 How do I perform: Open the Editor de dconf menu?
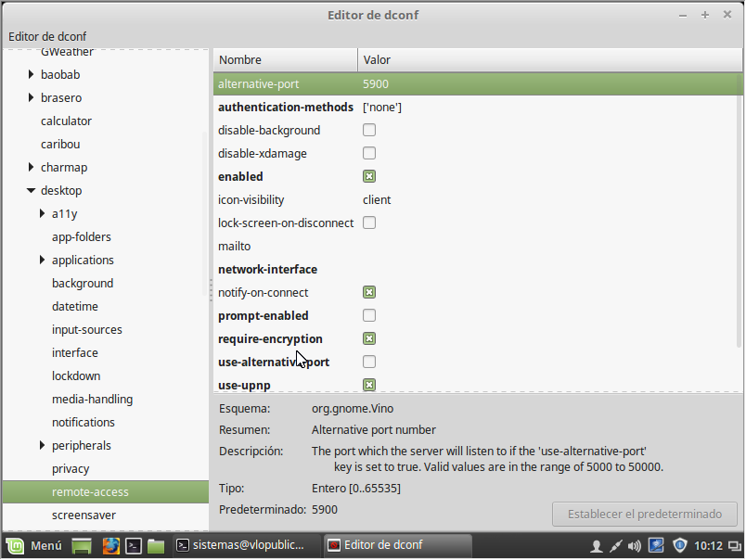pyautogui.click(x=47, y=36)
